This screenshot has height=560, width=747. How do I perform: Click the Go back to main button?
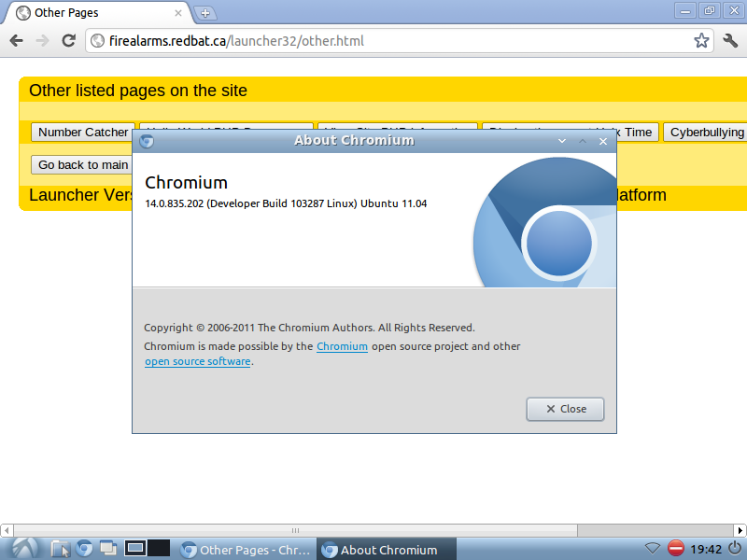(82, 165)
